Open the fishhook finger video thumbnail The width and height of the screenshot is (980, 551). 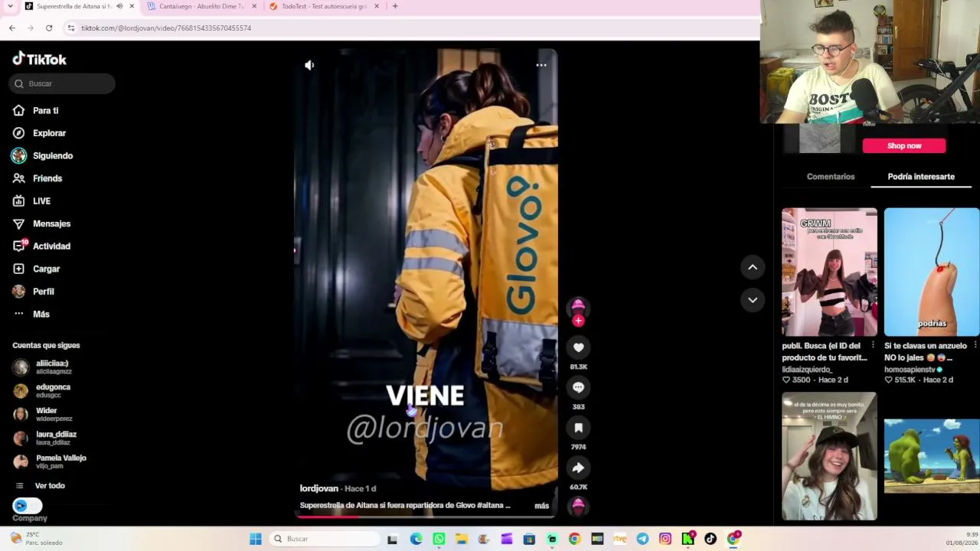pos(932,272)
